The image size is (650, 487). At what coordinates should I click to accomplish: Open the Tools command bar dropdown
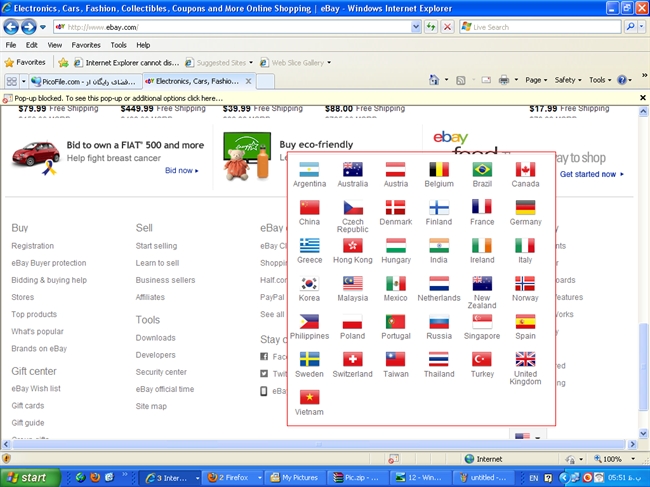pos(600,80)
